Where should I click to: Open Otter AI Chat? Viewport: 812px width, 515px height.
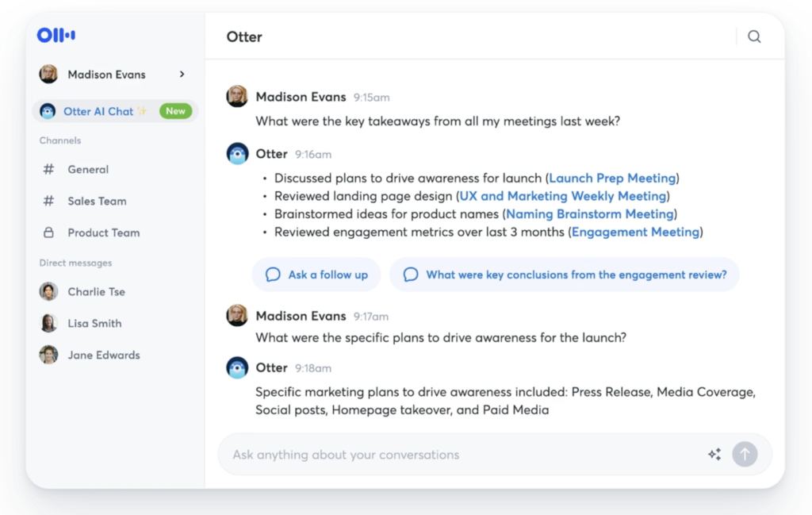115,111
